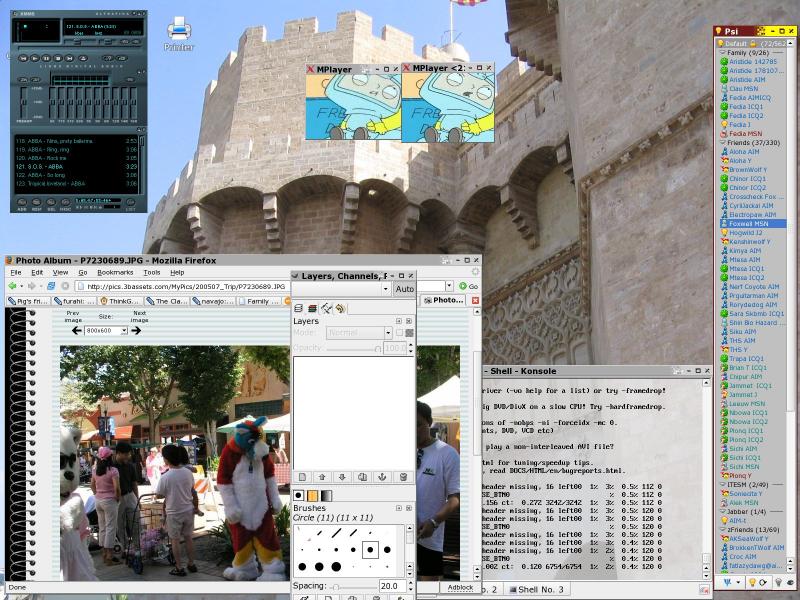
Task: Open the Bookmarks menu in Firefox
Action: (x=114, y=272)
